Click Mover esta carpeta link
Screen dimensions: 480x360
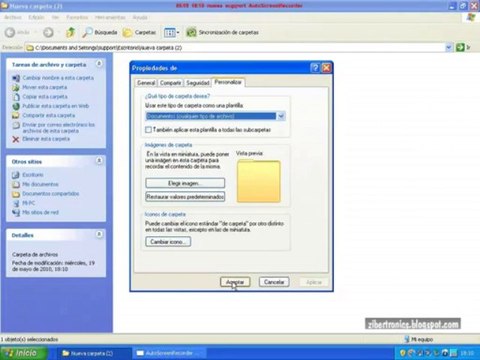[45, 87]
